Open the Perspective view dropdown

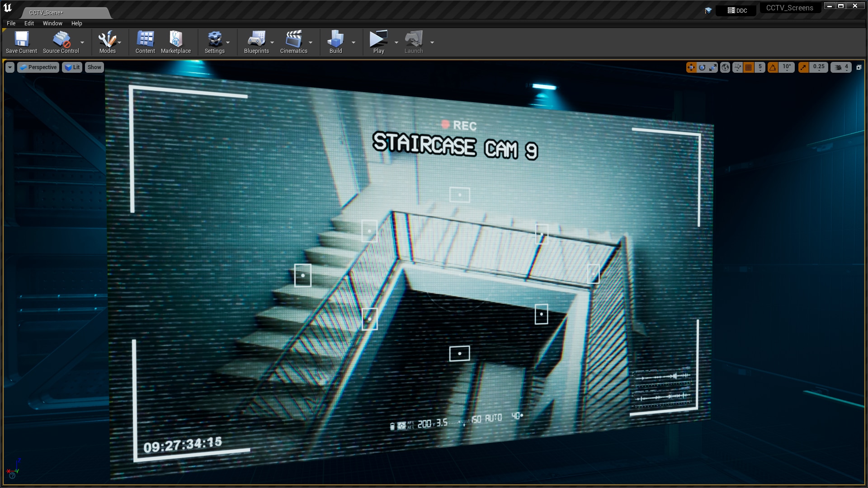click(38, 67)
